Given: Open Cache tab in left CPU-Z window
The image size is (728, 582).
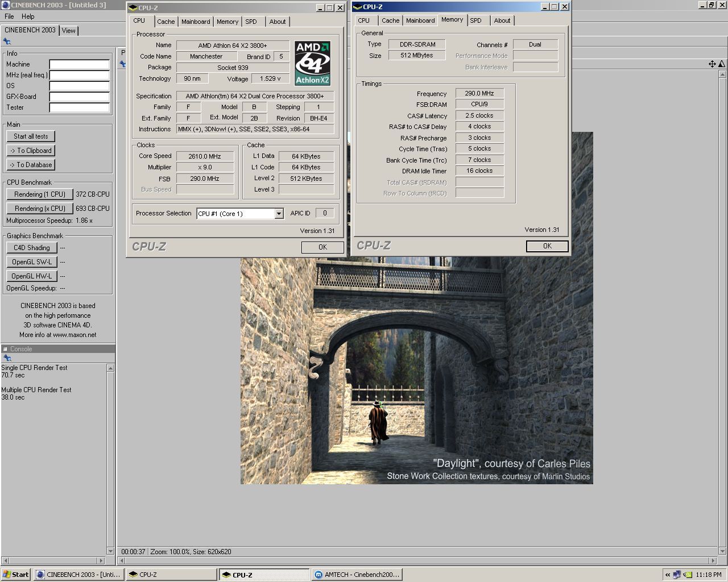Looking at the screenshot, I should [x=166, y=22].
